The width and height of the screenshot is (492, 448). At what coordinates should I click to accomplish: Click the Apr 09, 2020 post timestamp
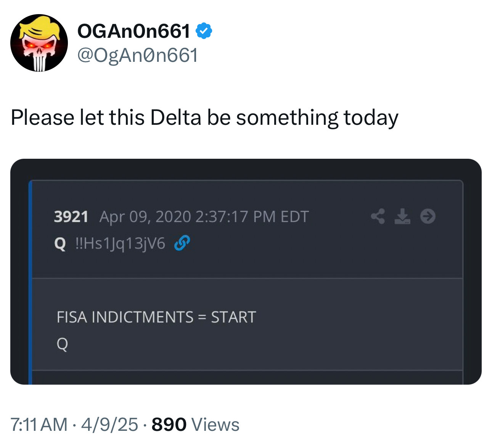point(204,217)
